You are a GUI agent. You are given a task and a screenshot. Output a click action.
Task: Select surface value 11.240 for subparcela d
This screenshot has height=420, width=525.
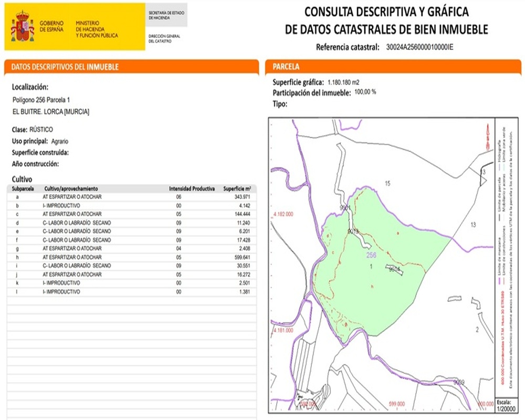[x=244, y=223]
